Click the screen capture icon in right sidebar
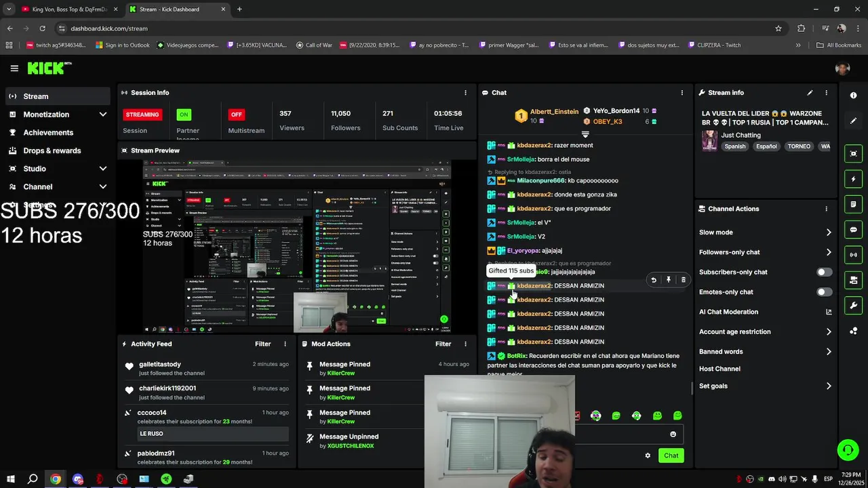The height and width of the screenshot is (488, 868). tap(854, 154)
